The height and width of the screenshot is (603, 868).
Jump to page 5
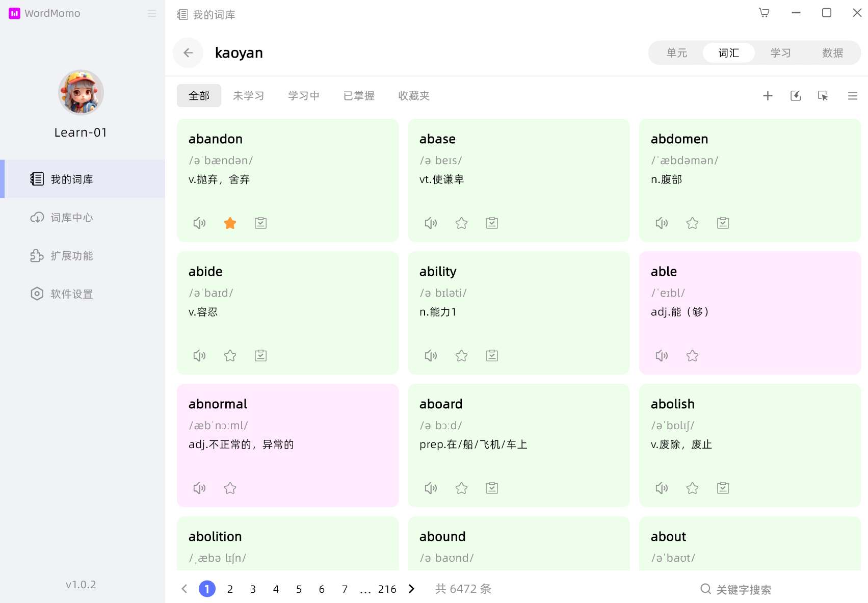coord(299,589)
